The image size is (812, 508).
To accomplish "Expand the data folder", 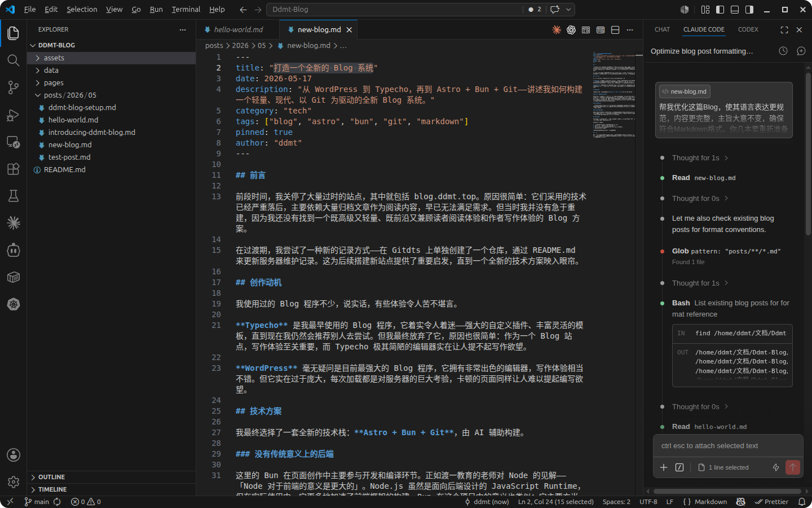I will 112,71.
